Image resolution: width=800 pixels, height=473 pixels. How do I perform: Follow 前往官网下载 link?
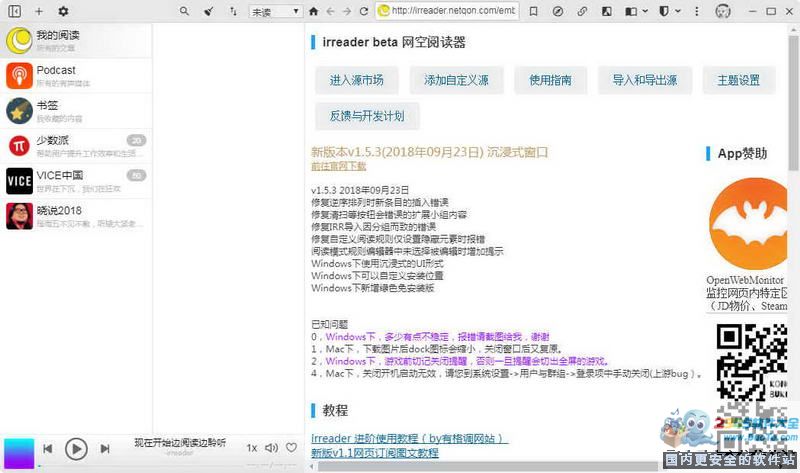pyautogui.click(x=338, y=166)
